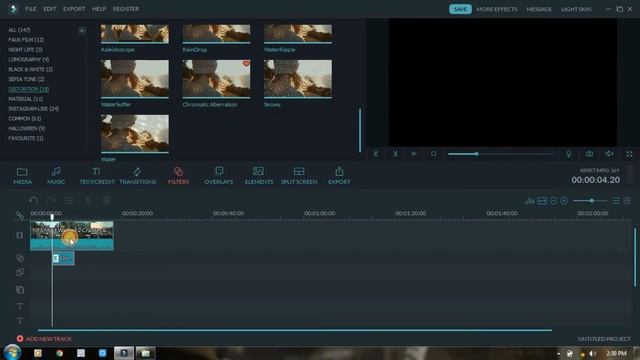Select the FILTERS tab
This screenshot has width=640, height=360.
point(178,176)
